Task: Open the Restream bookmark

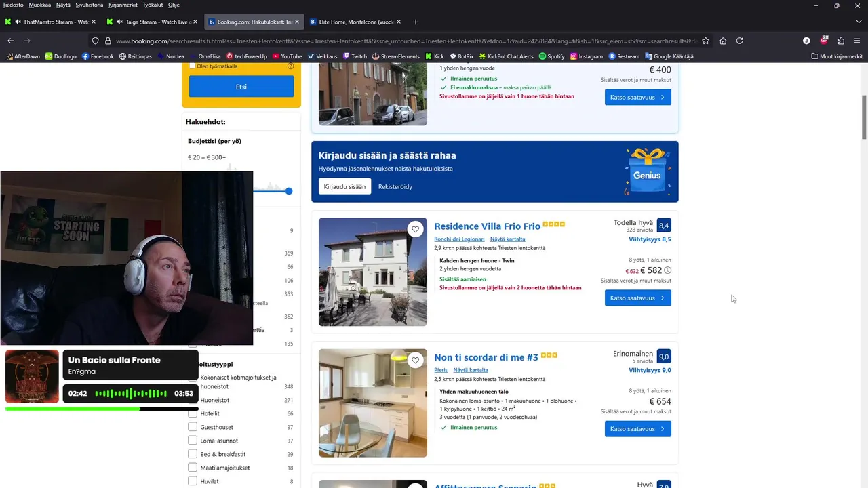Action: point(625,56)
